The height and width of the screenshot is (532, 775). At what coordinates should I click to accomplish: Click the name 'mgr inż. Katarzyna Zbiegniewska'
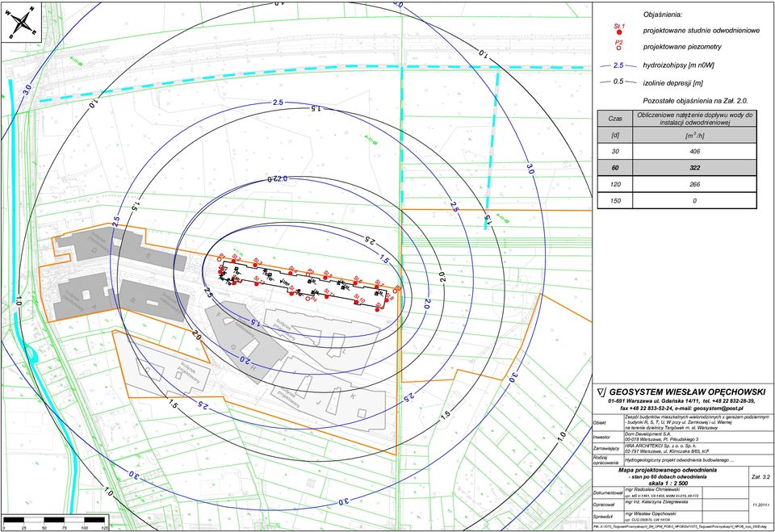pyautogui.click(x=656, y=502)
